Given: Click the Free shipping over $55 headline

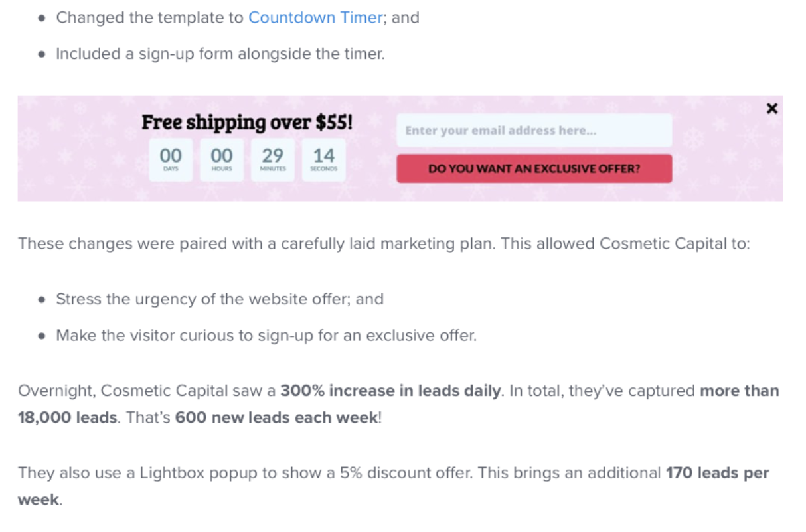Looking at the screenshot, I should tap(248, 123).
